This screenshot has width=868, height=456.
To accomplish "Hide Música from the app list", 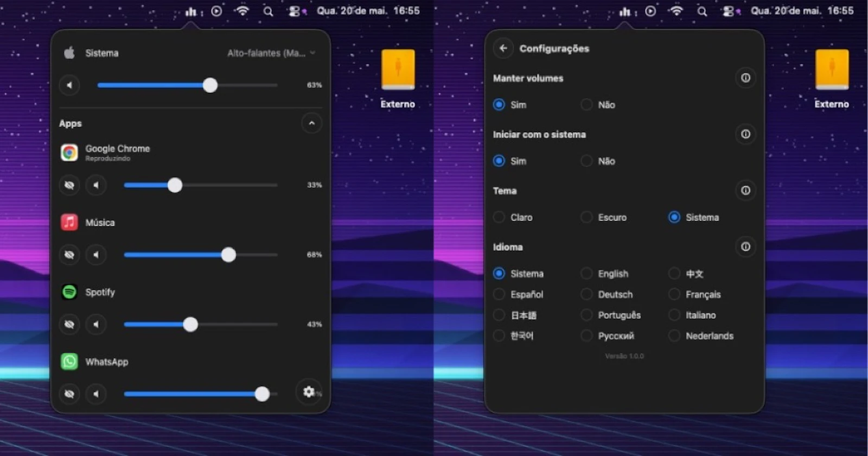I will tap(69, 255).
